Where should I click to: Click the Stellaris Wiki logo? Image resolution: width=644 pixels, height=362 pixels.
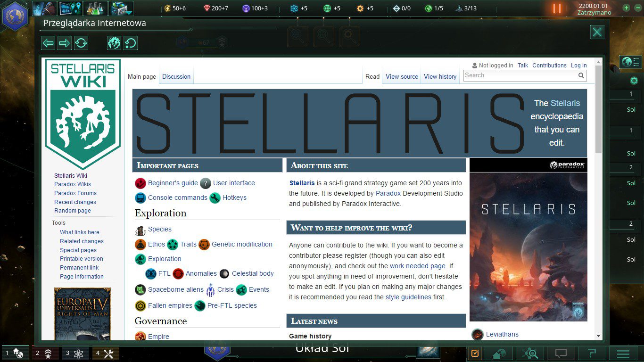83,114
